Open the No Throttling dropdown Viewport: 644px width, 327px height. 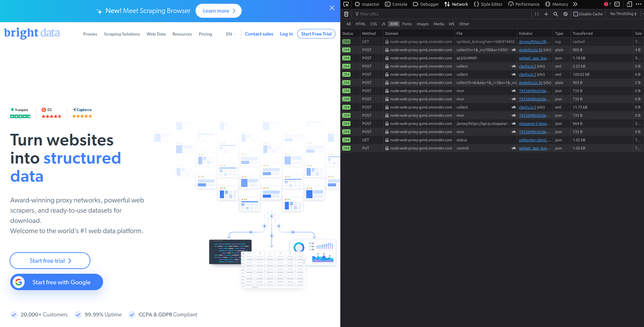tap(623, 14)
